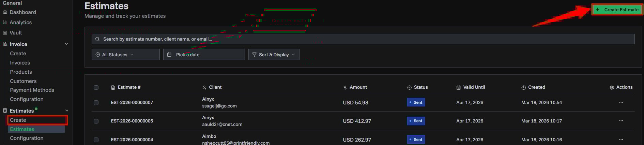Viewport: 644px width, 145px height.
Task: Collapse the Estimates section chevron
Action: pos(67,111)
